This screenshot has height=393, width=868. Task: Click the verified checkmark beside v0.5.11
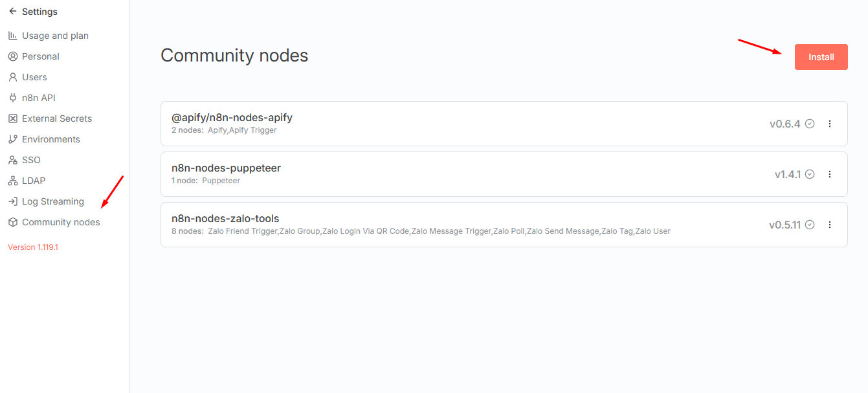(x=810, y=225)
